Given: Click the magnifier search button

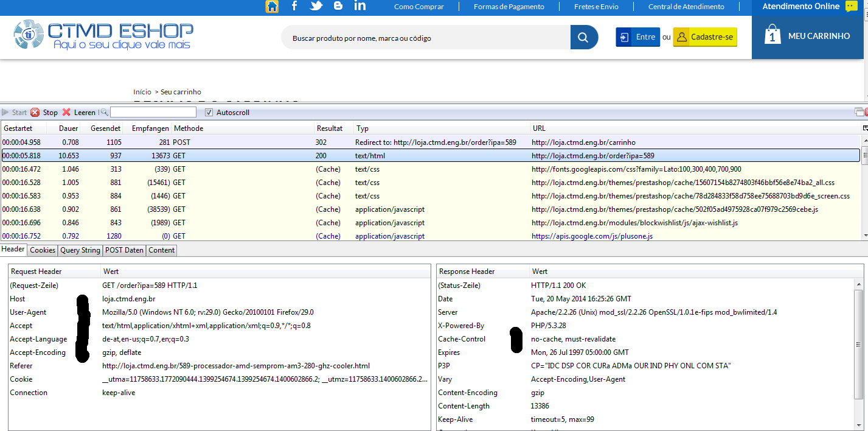Looking at the screenshot, I should [583, 38].
